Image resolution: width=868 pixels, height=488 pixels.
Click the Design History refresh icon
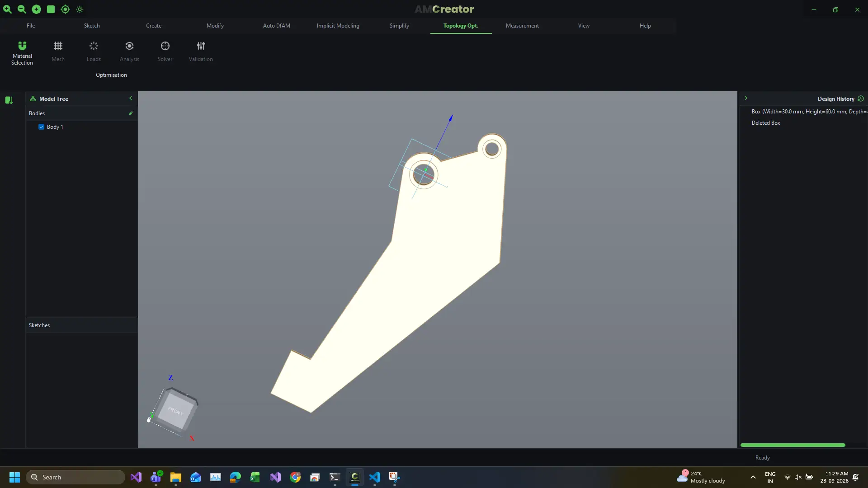[x=861, y=99]
